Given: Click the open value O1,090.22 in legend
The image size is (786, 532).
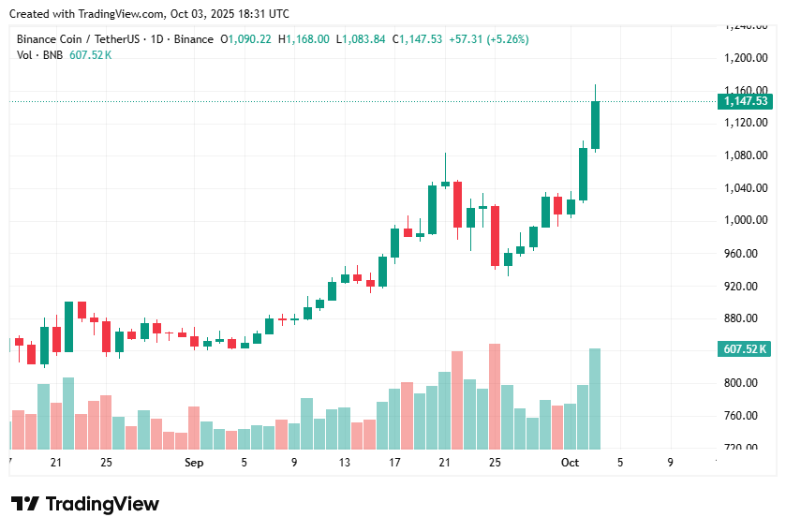Looking at the screenshot, I should pyautogui.click(x=245, y=39).
